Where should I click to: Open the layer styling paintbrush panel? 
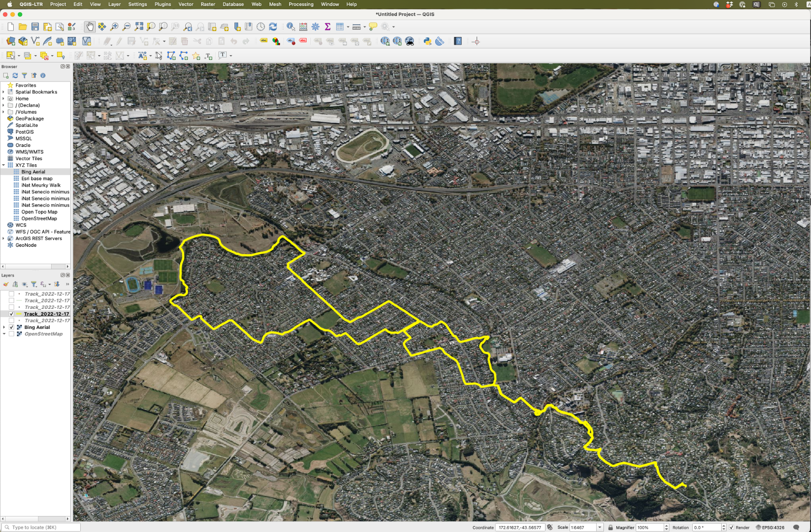point(6,284)
